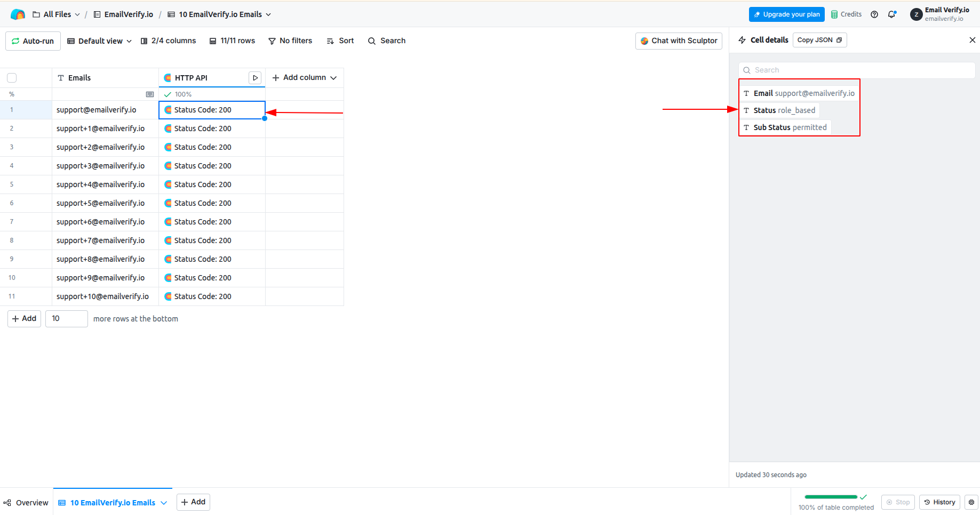Click Status Code cell for support+5 row
Image resolution: width=980 pixels, height=515 pixels.
[212, 203]
